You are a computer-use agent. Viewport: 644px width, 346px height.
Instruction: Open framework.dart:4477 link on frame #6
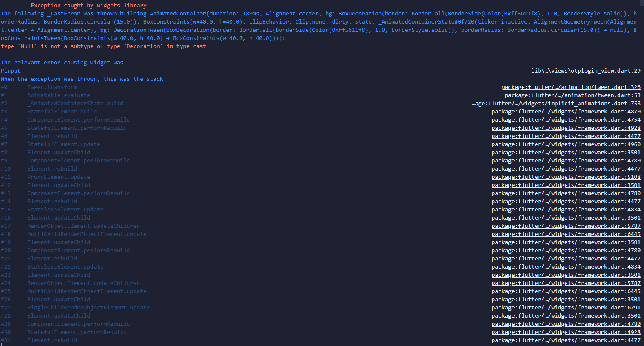[566, 136]
